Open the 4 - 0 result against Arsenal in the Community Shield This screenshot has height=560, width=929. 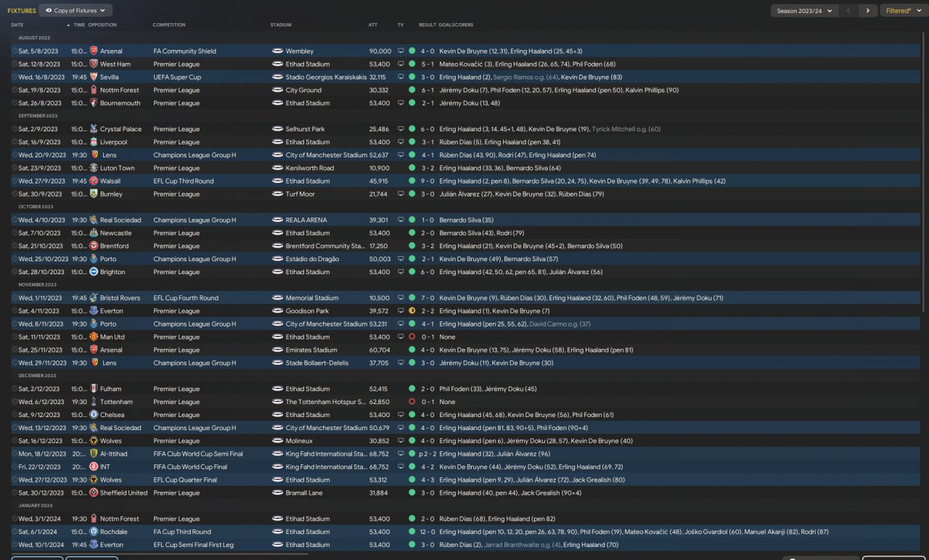point(427,52)
